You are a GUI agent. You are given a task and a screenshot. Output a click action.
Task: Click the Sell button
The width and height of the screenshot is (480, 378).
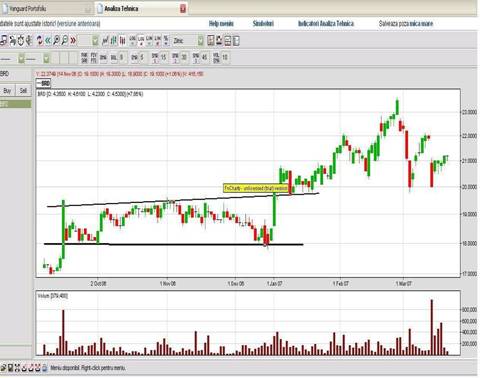pyautogui.click(x=23, y=90)
